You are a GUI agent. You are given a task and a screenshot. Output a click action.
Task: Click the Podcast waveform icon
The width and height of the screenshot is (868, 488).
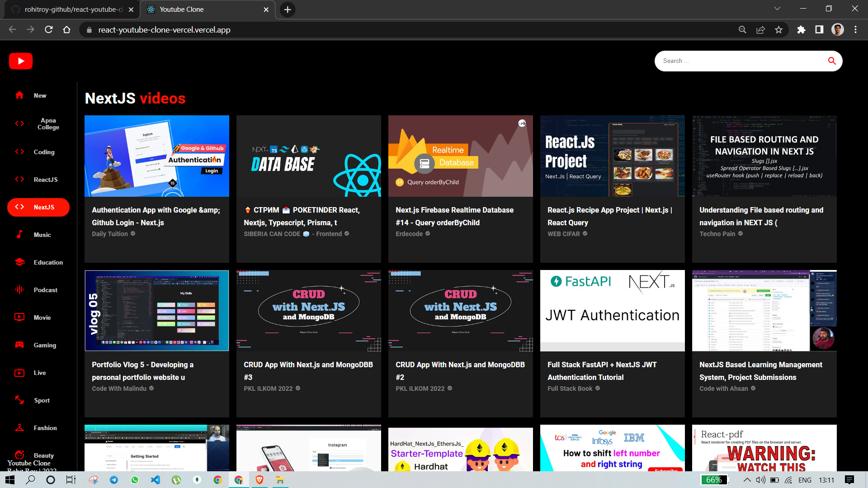tap(19, 289)
